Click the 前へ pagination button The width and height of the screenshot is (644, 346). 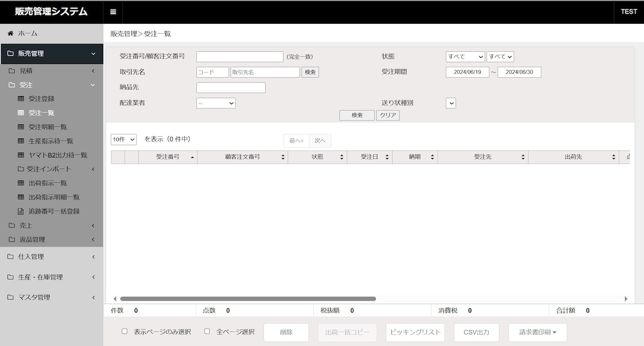click(297, 141)
